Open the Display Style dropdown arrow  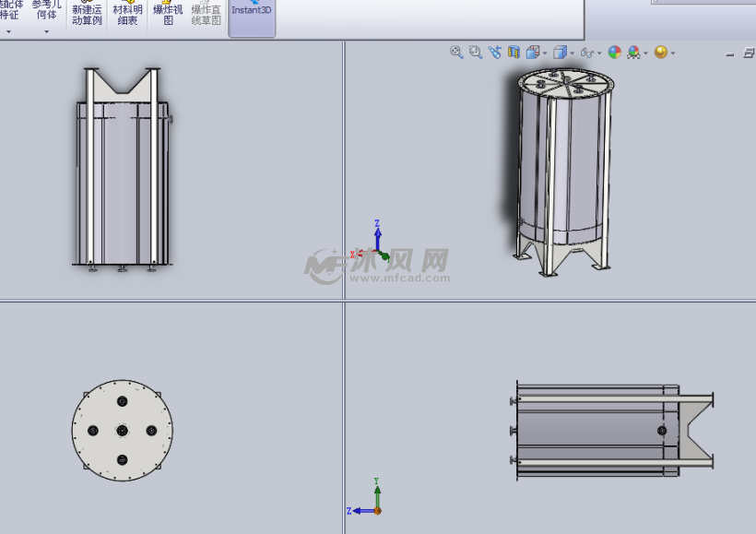(x=570, y=53)
